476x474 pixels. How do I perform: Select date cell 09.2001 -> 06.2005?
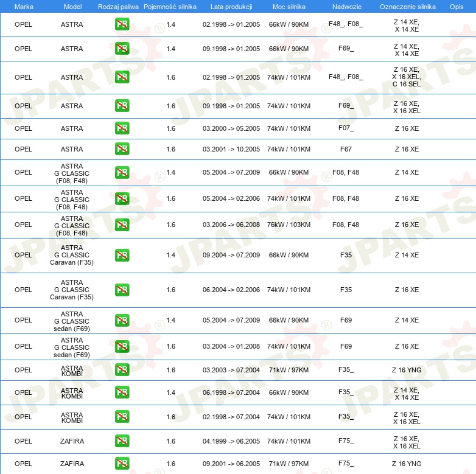click(x=231, y=464)
